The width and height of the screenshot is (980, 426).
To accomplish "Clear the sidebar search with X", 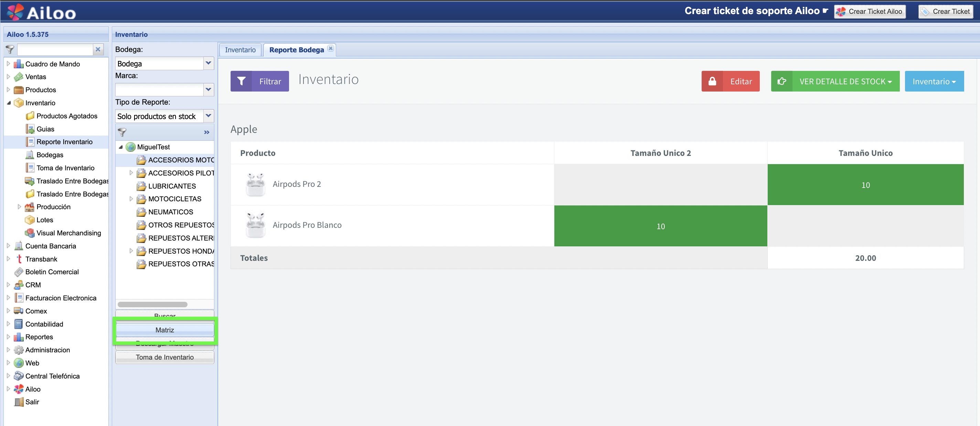I will click(x=98, y=50).
